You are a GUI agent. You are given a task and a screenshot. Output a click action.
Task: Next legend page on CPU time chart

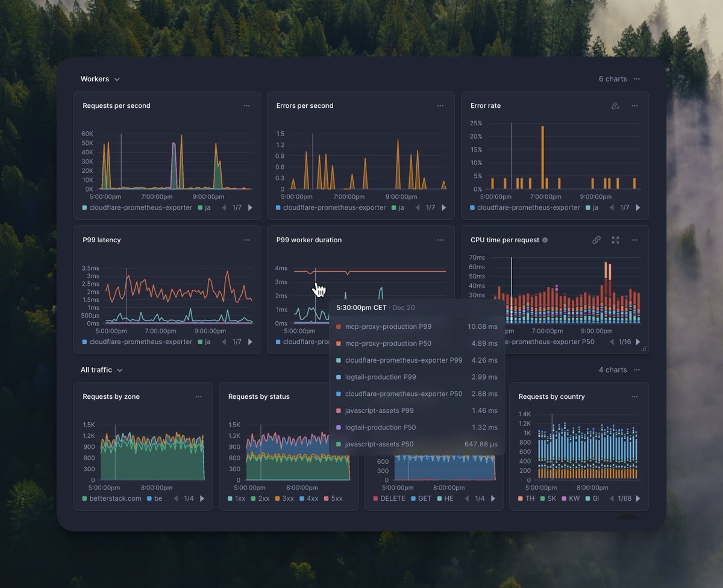(638, 342)
